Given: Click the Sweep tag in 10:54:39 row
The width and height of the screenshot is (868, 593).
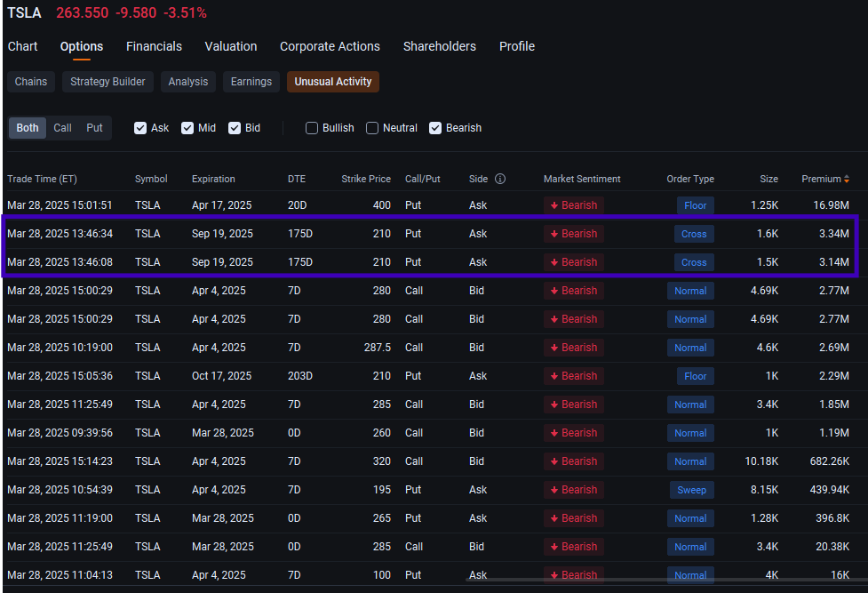Looking at the screenshot, I should (692, 490).
